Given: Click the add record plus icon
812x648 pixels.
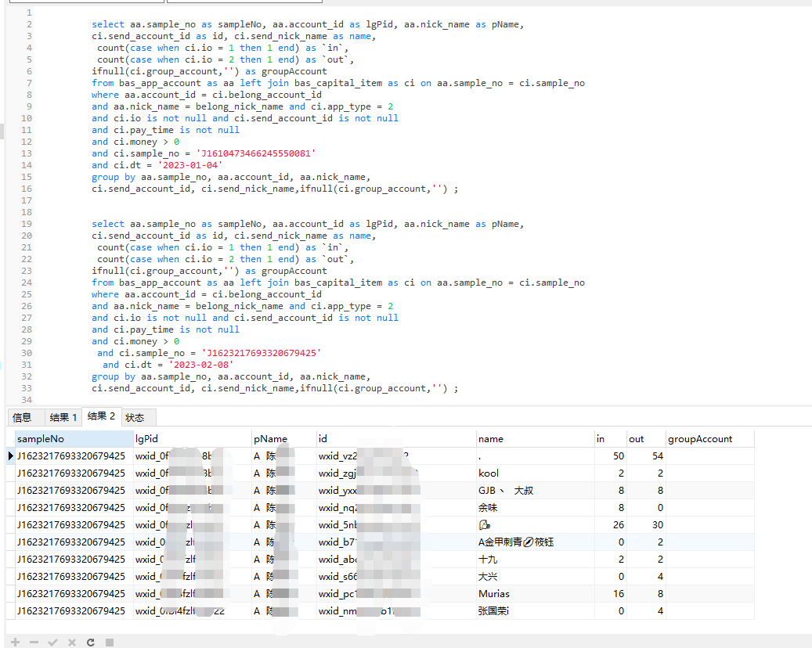Looking at the screenshot, I should [x=16, y=642].
